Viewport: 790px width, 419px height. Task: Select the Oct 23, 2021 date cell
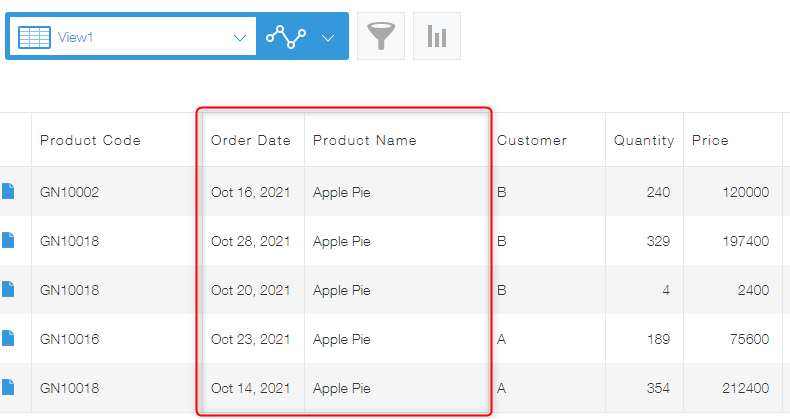pyautogui.click(x=251, y=339)
